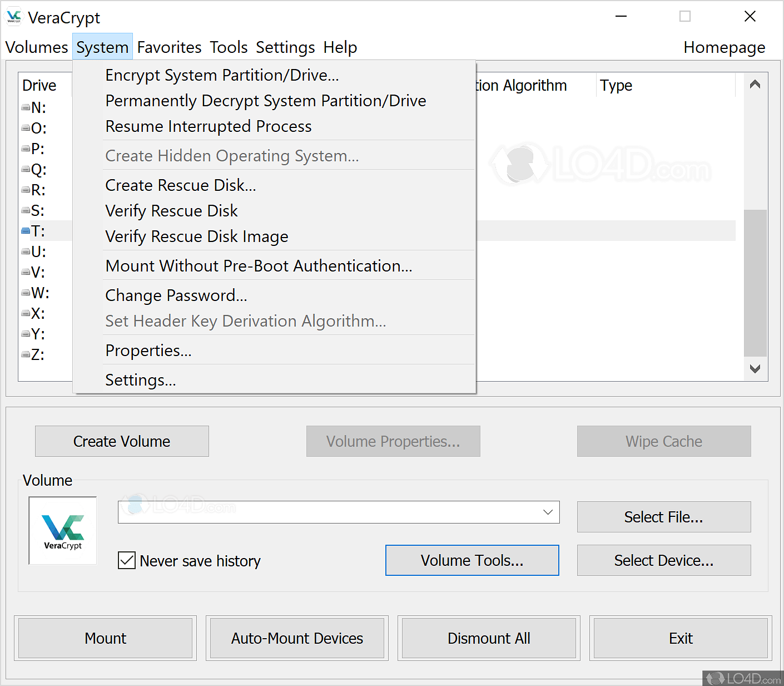Click the VeraCrypt title bar app icon
784x686 pixels.
(x=14, y=17)
